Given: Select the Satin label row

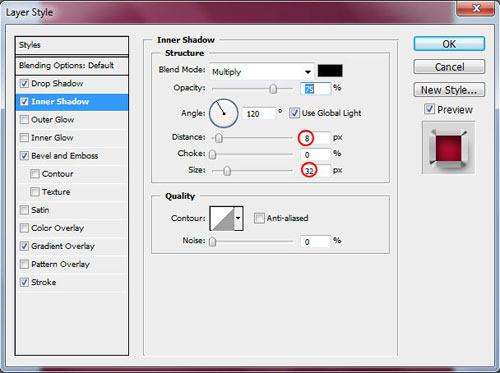Looking at the screenshot, I should 40,210.
